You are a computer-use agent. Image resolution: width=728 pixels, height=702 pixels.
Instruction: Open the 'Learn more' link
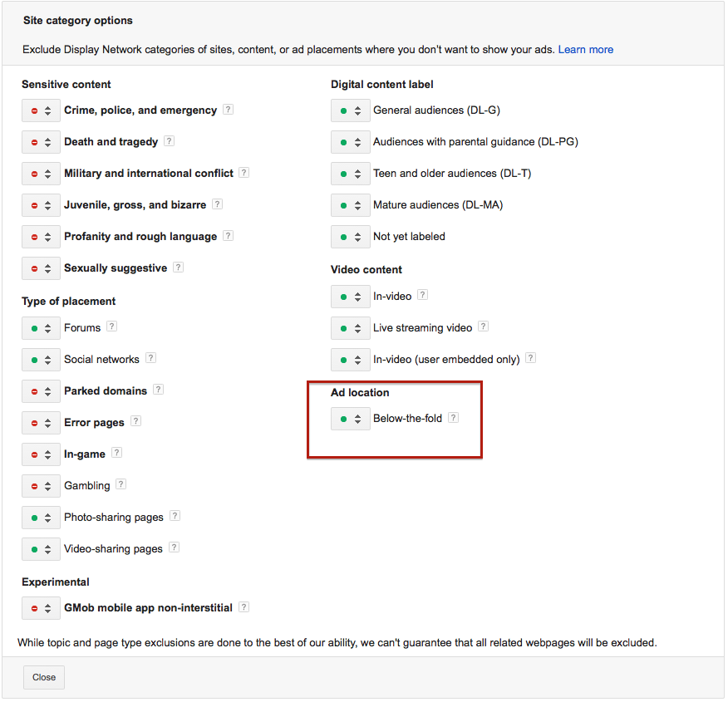coord(585,49)
